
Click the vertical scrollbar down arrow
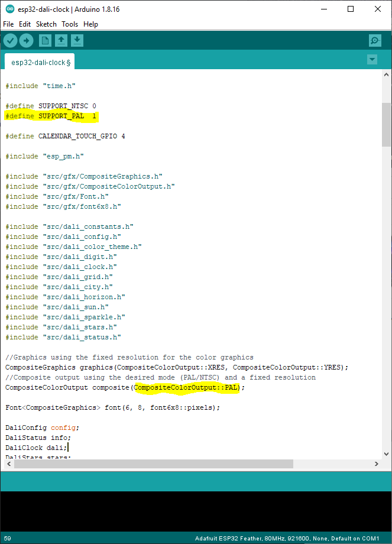(x=387, y=454)
